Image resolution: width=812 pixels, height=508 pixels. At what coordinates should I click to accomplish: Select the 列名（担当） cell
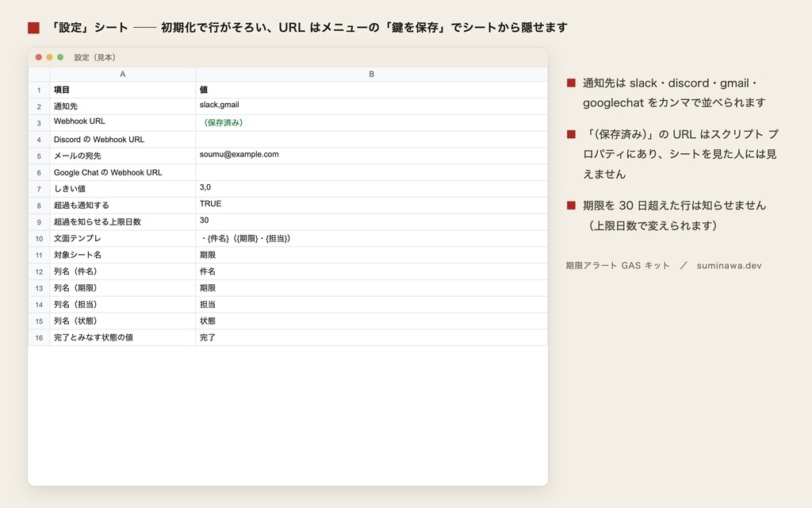click(123, 305)
